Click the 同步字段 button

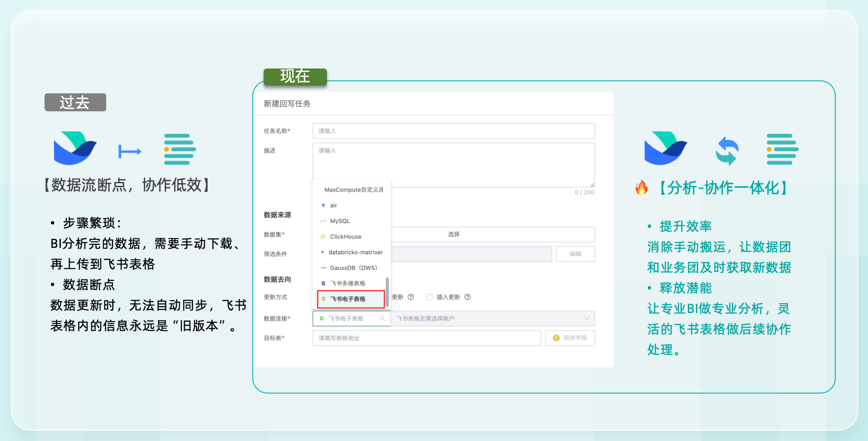[x=570, y=338]
